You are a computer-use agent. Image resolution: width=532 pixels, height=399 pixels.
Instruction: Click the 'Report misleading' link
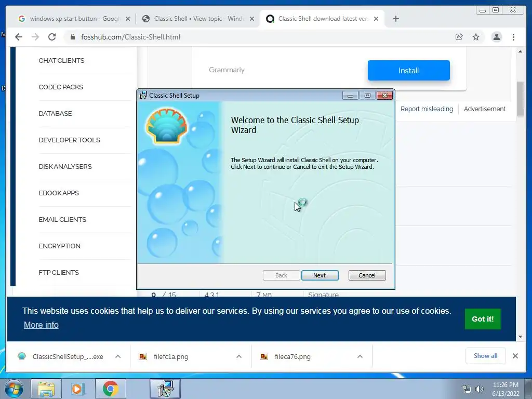[x=427, y=109]
